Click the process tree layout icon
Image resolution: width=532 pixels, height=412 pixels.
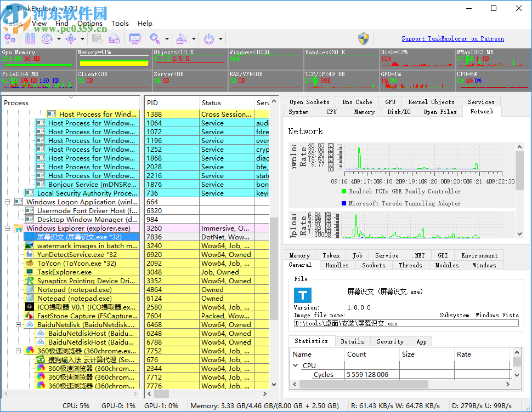click(70, 38)
